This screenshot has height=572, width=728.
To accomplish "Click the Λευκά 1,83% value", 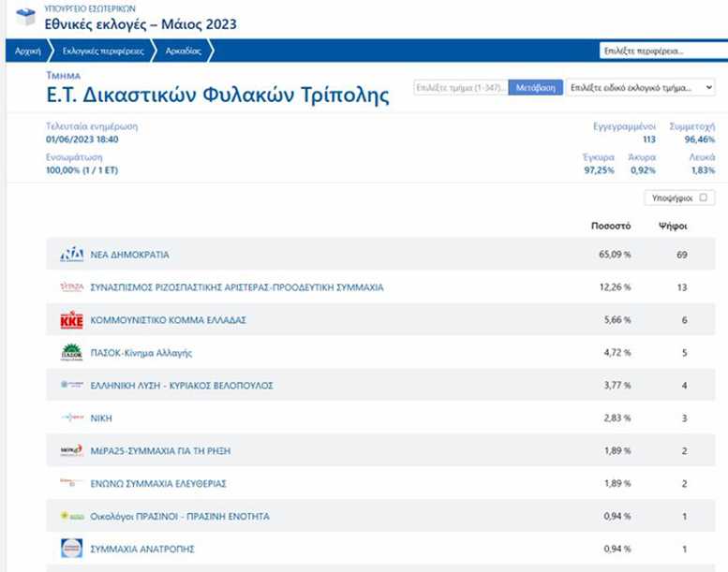I will pyautogui.click(x=703, y=170).
